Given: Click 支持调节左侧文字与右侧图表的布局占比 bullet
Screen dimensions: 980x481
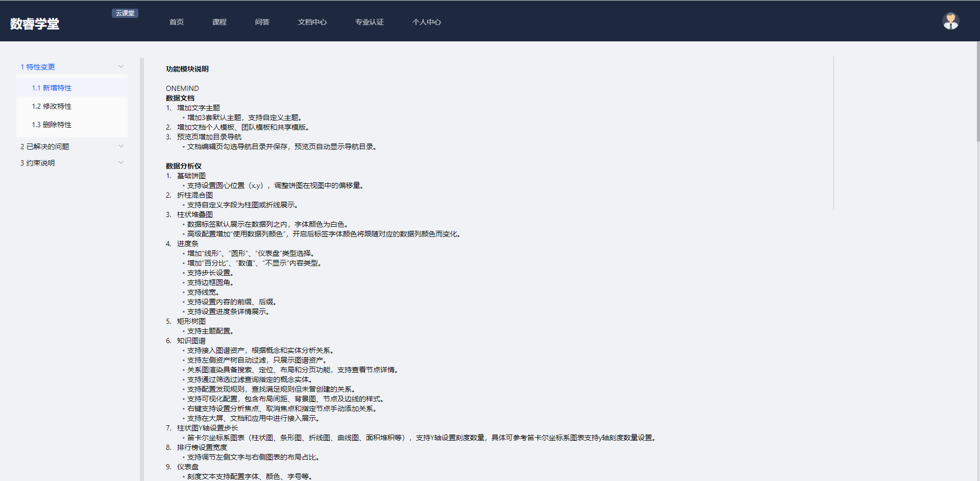Looking at the screenshot, I should pyautogui.click(x=253, y=457).
